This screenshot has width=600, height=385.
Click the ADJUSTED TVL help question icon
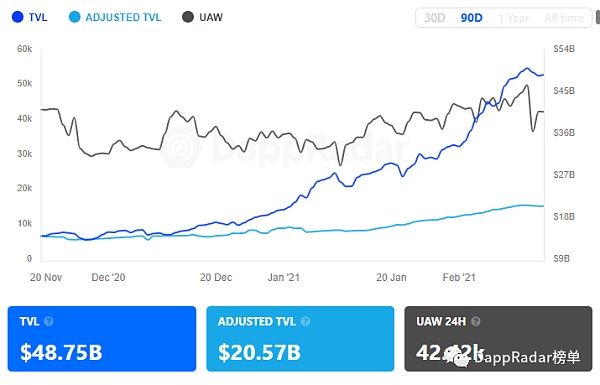tap(305, 321)
